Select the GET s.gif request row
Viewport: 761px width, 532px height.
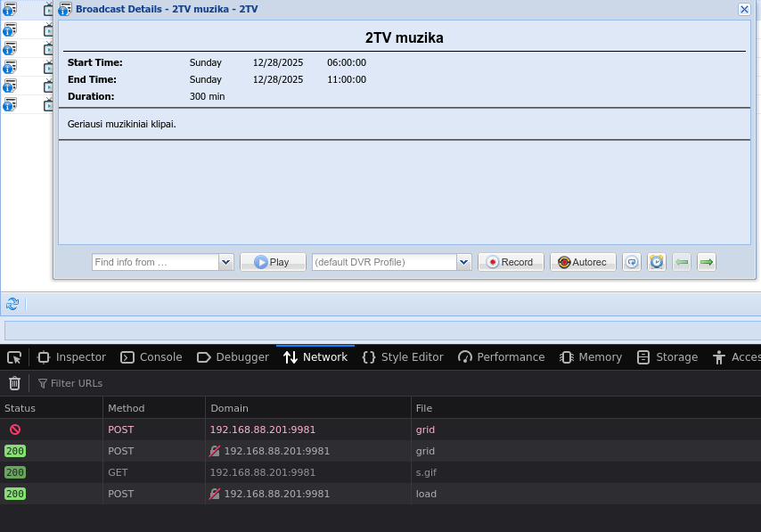tap(267, 472)
